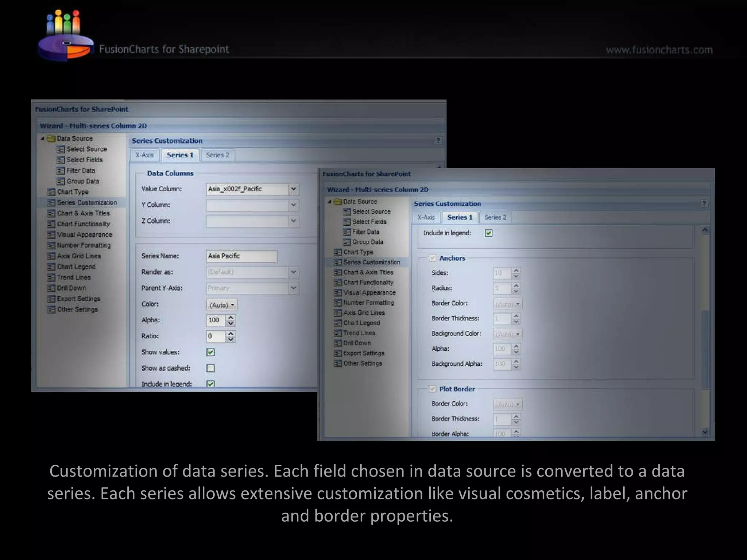Screen dimensions: 747x560
Task: Click Trend Lines icon in right window tree
Action: coord(338,333)
